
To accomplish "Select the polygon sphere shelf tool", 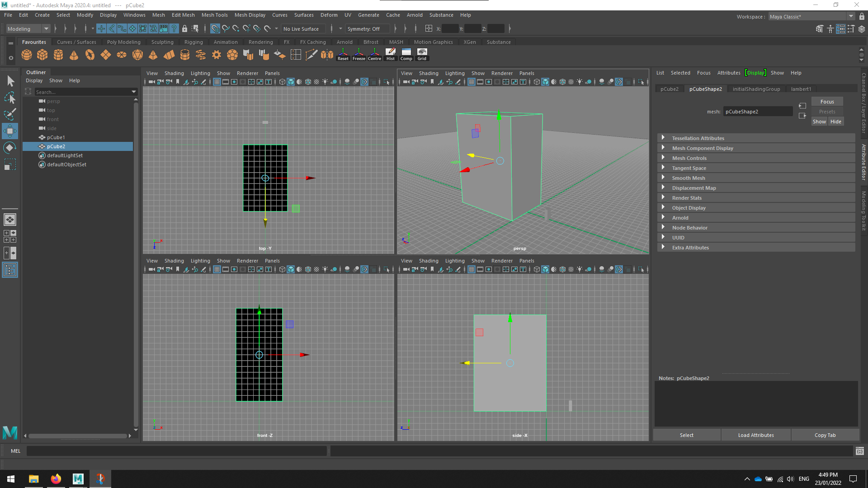I will (x=27, y=55).
